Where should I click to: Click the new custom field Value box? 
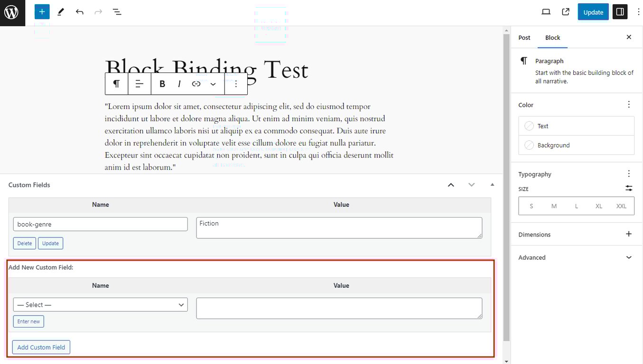click(x=339, y=308)
